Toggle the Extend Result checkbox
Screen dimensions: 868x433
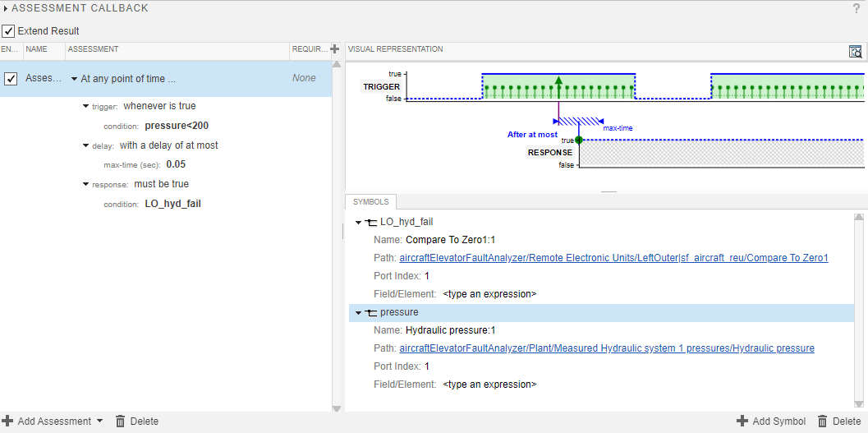coord(8,31)
